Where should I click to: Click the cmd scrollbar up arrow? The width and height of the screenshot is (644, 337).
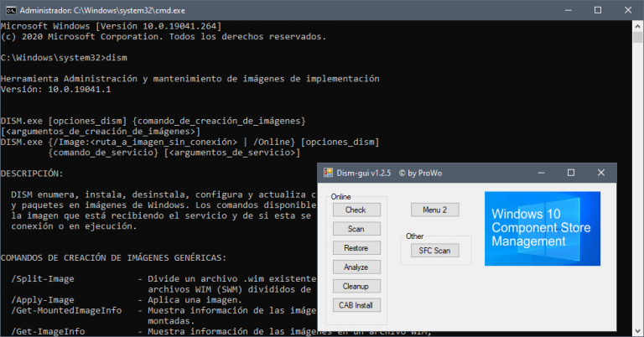[637, 27]
